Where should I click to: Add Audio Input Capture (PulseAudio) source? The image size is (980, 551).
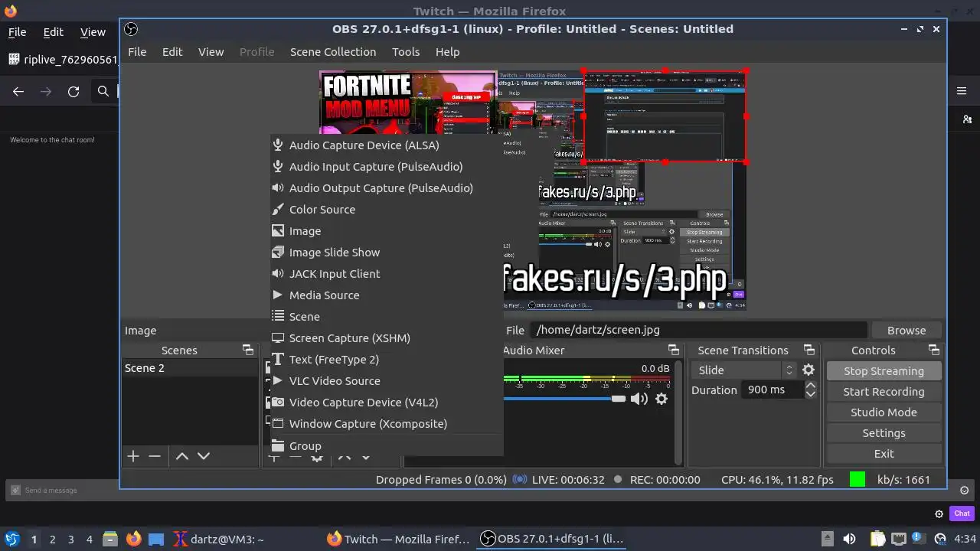point(387,167)
